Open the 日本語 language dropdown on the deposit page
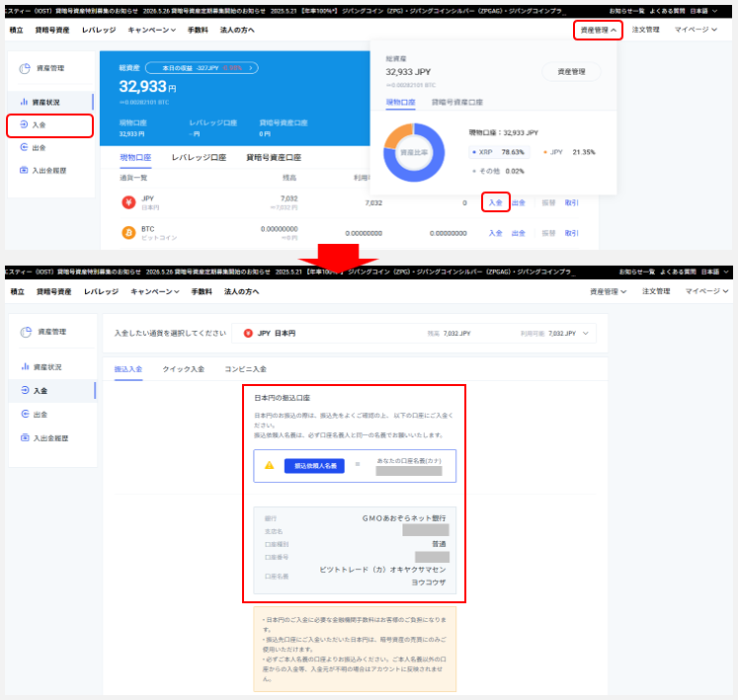Image resolution: width=738 pixels, height=700 pixels. 715,272
